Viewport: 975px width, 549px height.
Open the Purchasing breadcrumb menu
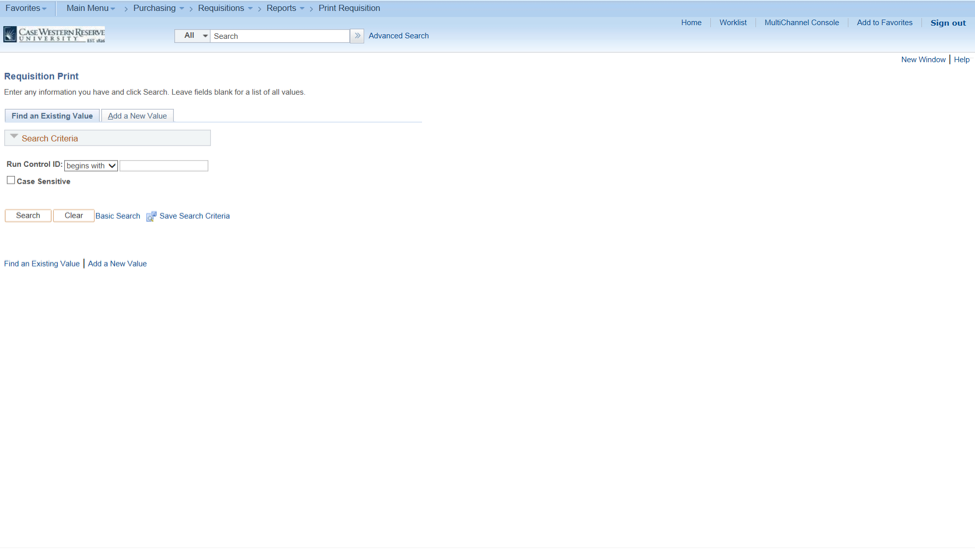[158, 8]
